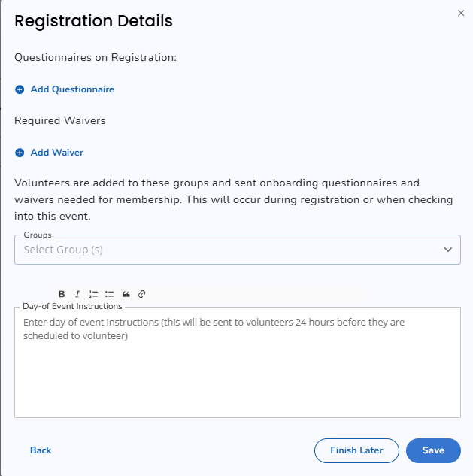The height and width of the screenshot is (476, 473).
Task: Save the registration details
Action: (433, 450)
